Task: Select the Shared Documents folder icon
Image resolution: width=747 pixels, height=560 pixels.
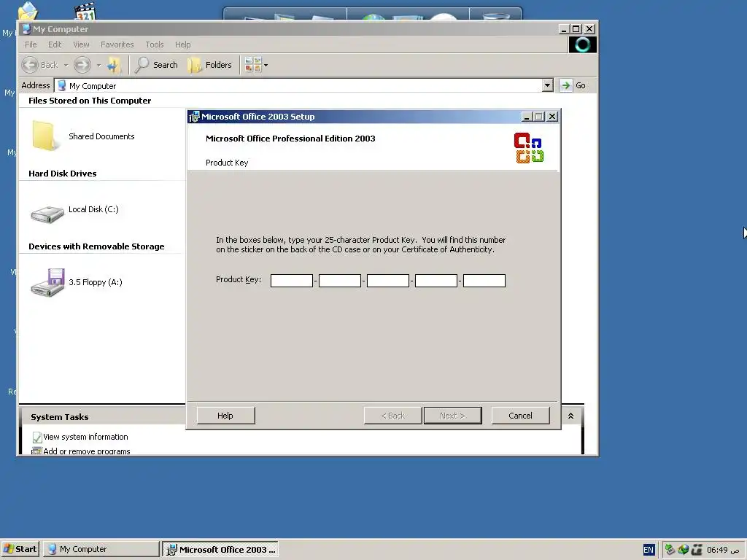Action: (44, 136)
